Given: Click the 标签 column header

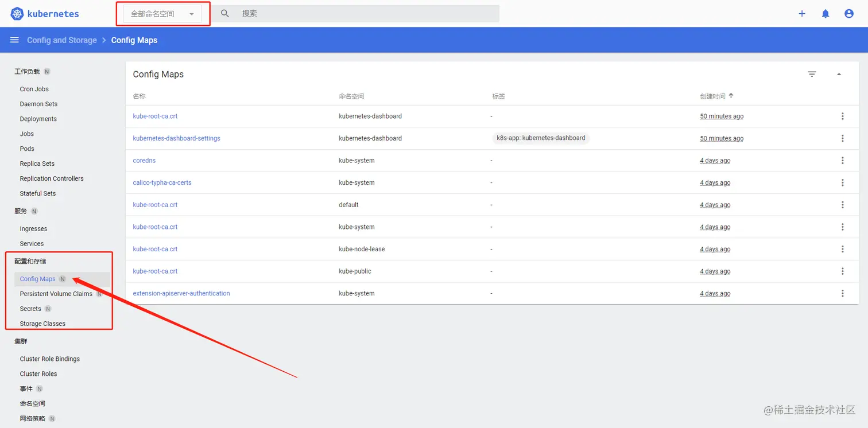Looking at the screenshot, I should [x=498, y=96].
